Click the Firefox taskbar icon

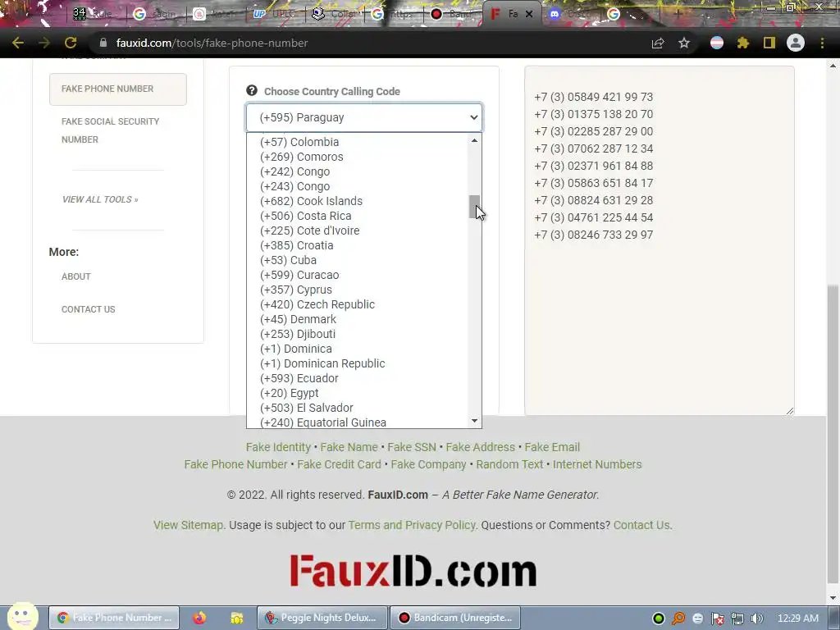[x=199, y=618]
